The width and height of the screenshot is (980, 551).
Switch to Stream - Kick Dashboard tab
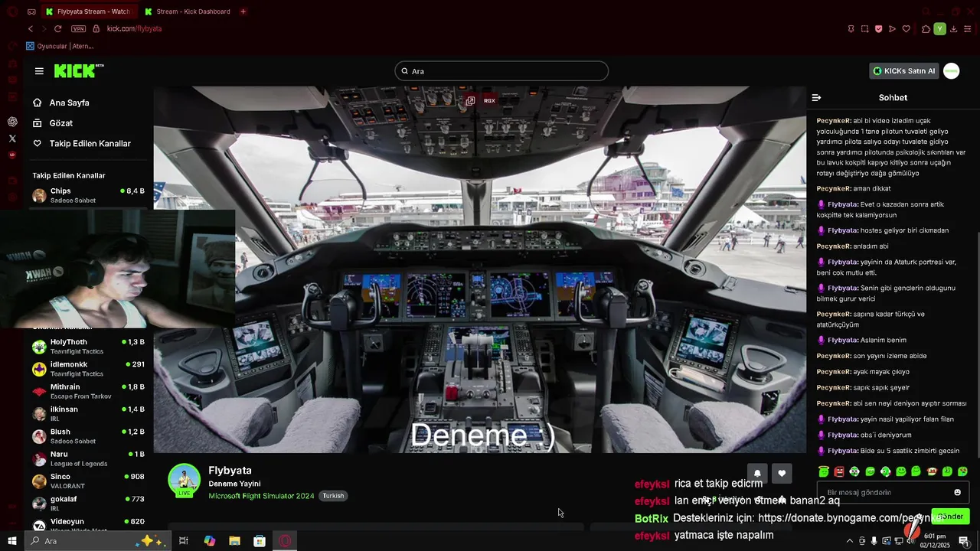pos(187,11)
